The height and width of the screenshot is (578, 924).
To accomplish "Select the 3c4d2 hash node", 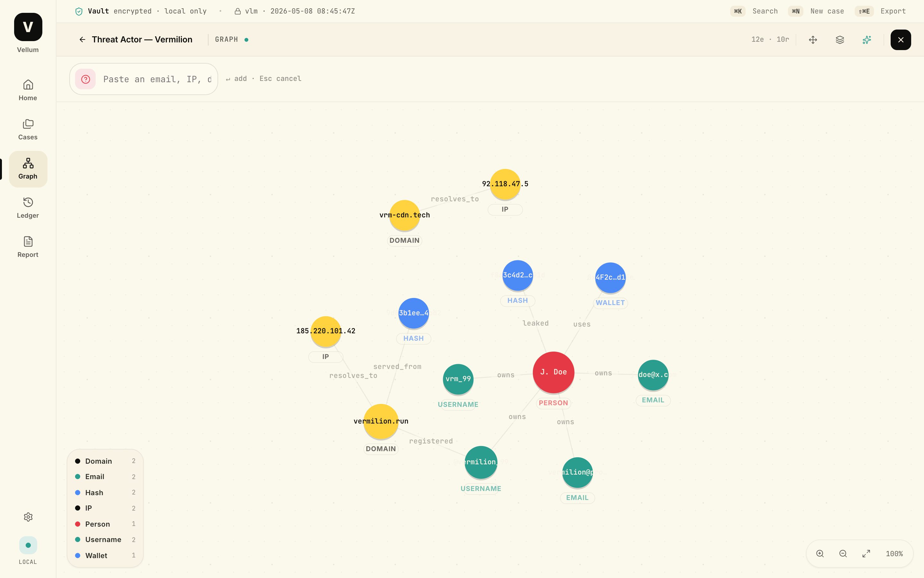I will point(518,275).
